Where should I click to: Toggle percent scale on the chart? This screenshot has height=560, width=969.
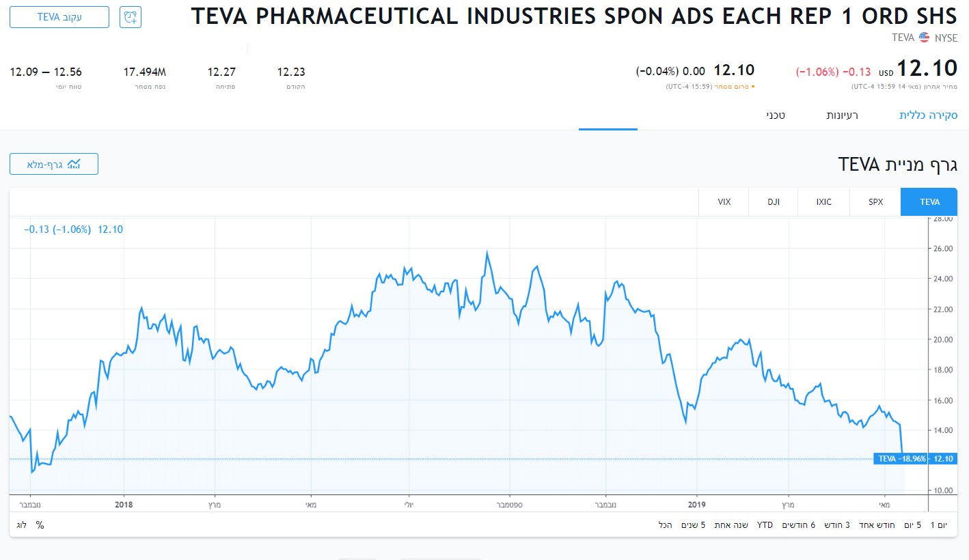tap(40, 525)
